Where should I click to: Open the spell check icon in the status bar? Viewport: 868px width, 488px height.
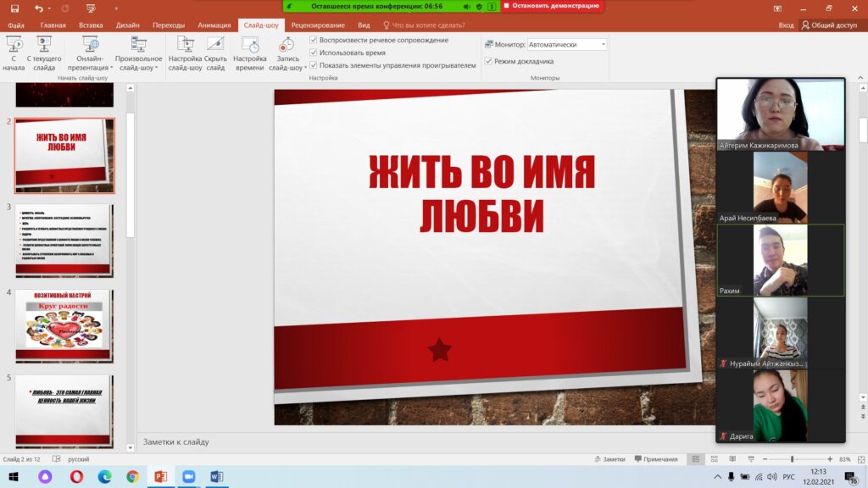pyautogui.click(x=57, y=459)
